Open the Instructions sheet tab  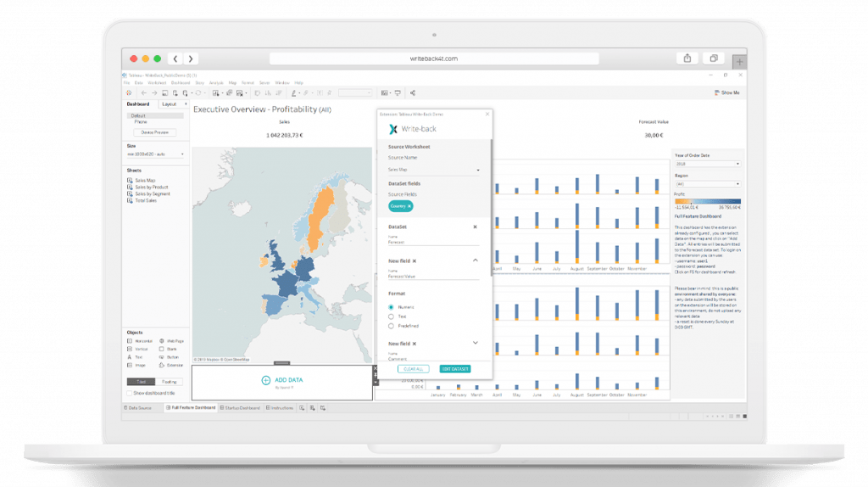pos(280,408)
